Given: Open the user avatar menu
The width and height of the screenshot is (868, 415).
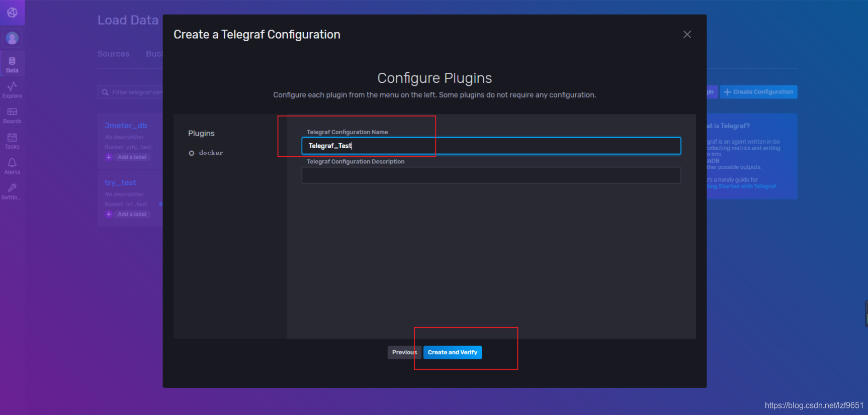Looking at the screenshot, I should point(12,38).
